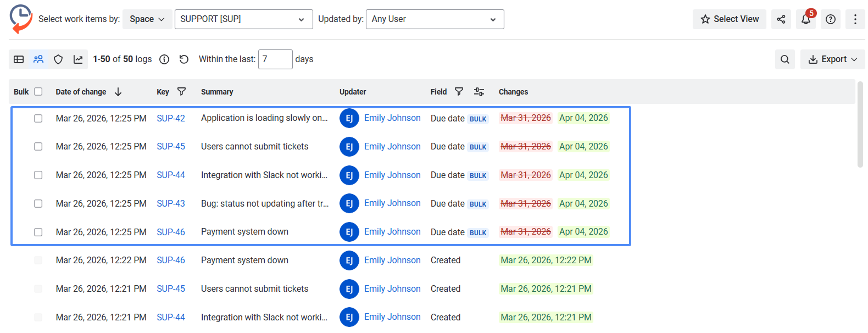Open SUP-46 key in Created row
The width and height of the screenshot is (868, 333).
tap(171, 260)
